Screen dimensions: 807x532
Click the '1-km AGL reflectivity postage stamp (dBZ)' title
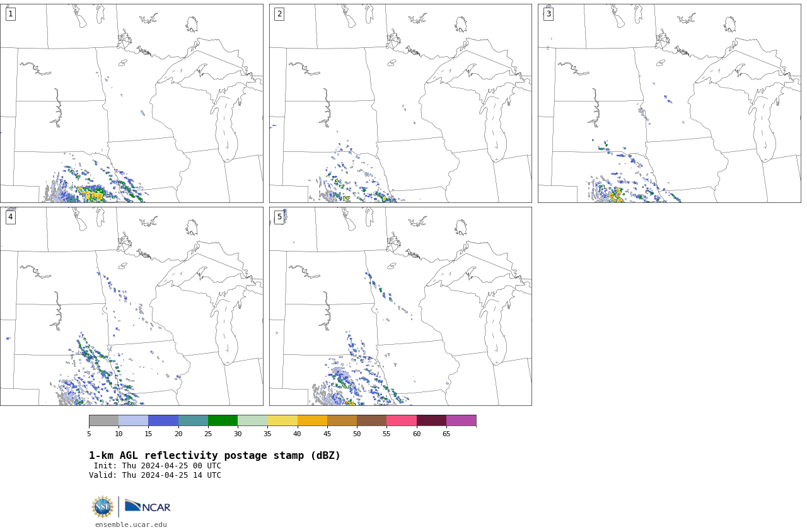[x=214, y=456]
